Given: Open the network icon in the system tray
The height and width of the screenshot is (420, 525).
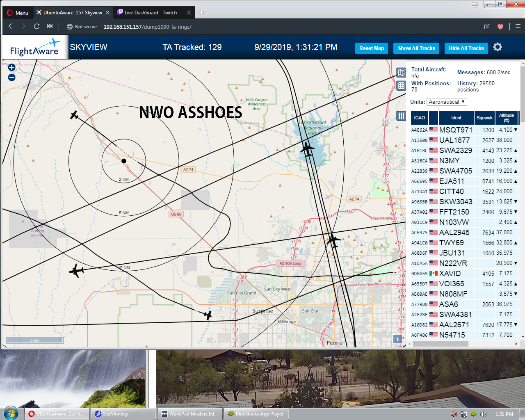Looking at the screenshot, I should click(x=463, y=414).
